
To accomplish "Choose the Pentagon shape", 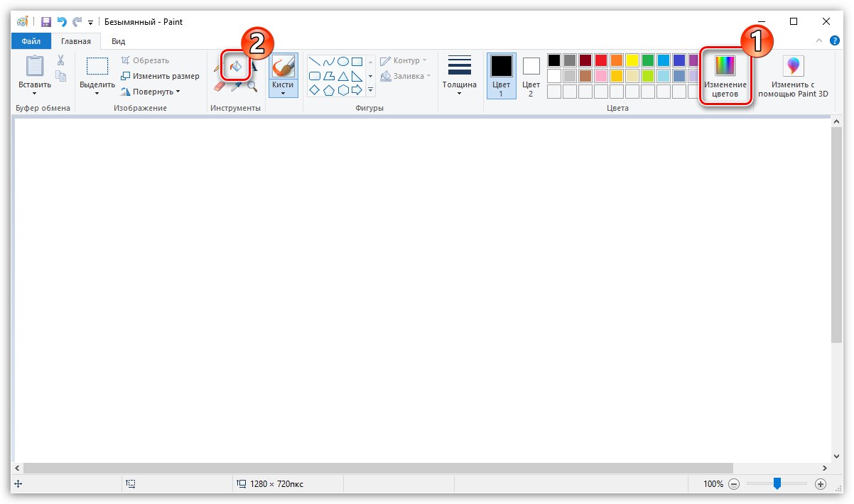I will pyautogui.click(x=329, y=90).
